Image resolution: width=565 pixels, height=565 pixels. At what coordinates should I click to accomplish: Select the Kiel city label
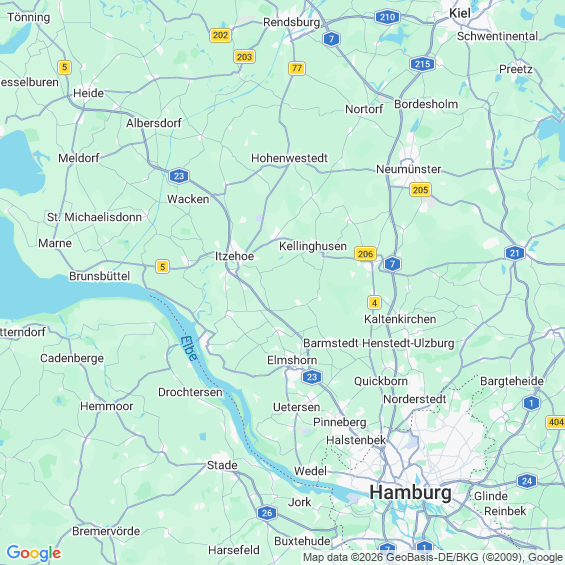[x=460, y=13]
